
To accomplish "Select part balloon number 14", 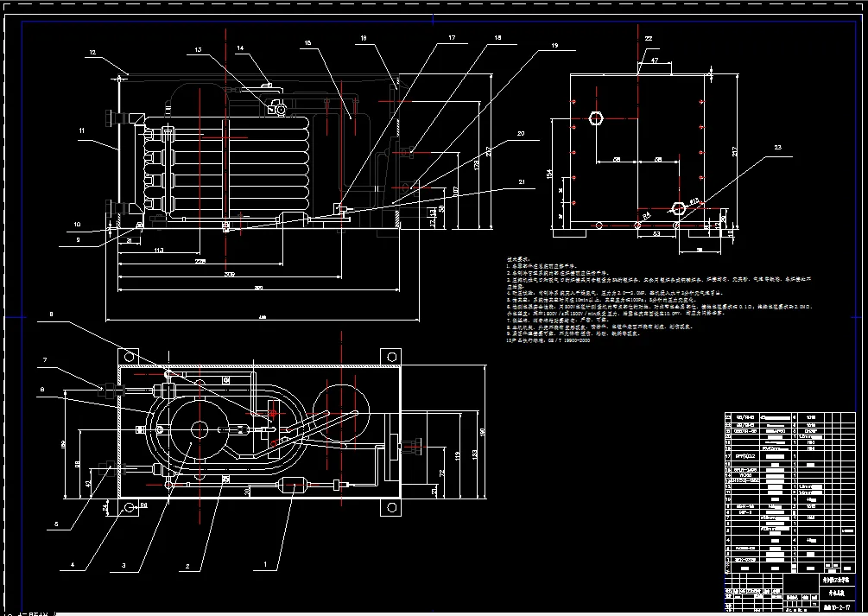I will (240, 48).
